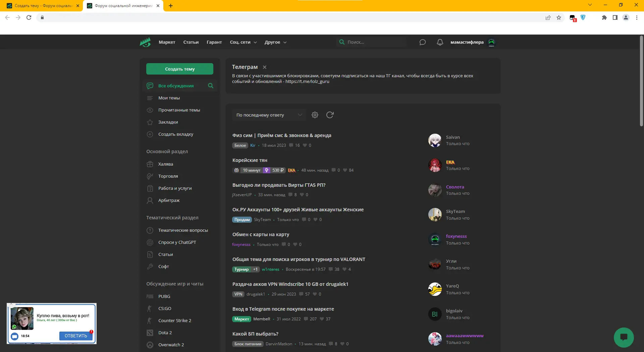
Task: Close the Форум социальной инженерии tab
Action: pyautogui.click(x=158, y=6)
